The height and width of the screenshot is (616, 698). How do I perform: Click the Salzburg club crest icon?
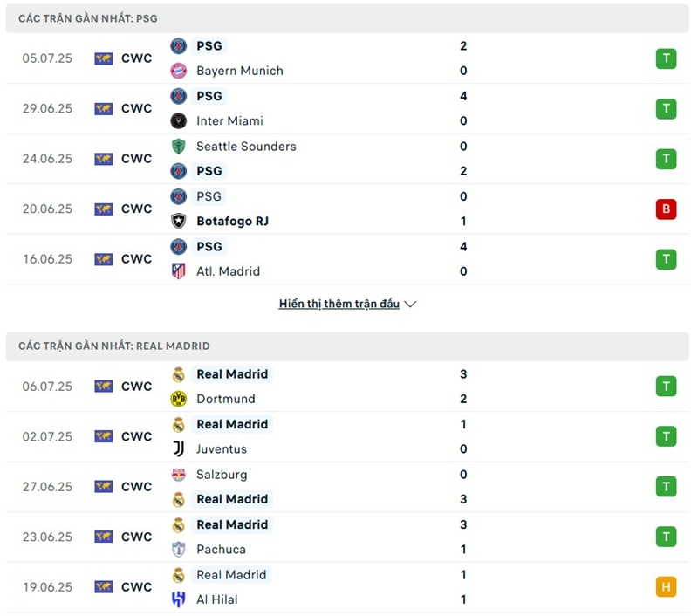[x=179, y=475]
